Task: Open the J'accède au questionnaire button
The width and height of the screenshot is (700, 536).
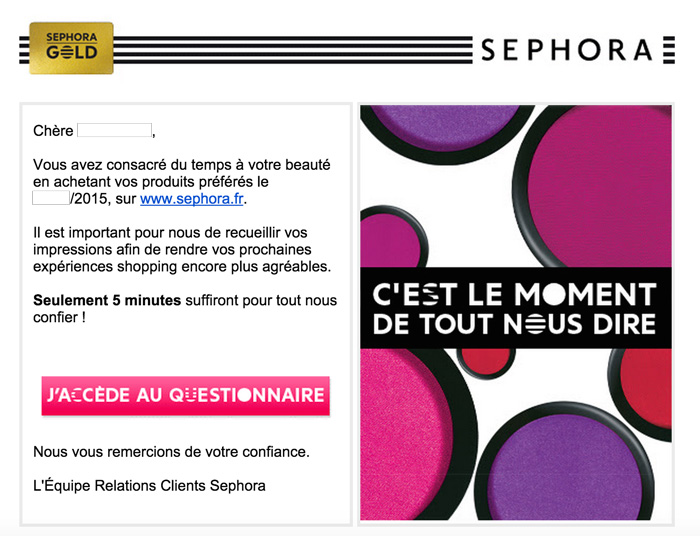Action: coord(186,396)
